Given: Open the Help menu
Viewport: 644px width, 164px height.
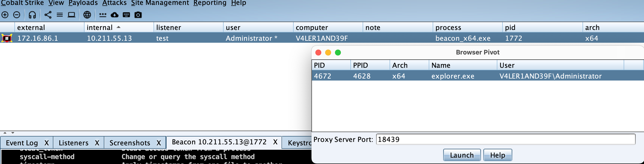Looking at the screenshot, I should tap(239, 3).
